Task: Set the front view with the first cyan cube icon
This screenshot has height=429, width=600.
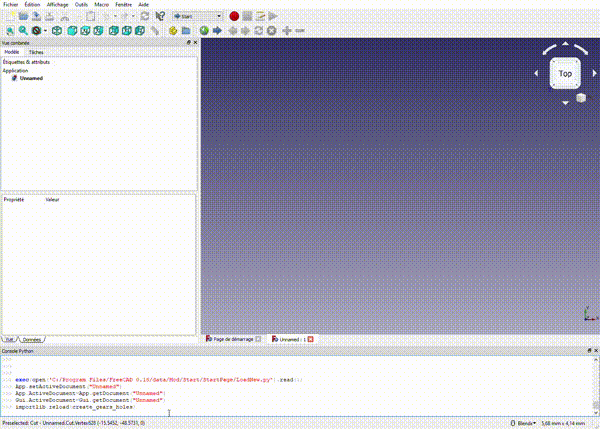Action: 72,31
